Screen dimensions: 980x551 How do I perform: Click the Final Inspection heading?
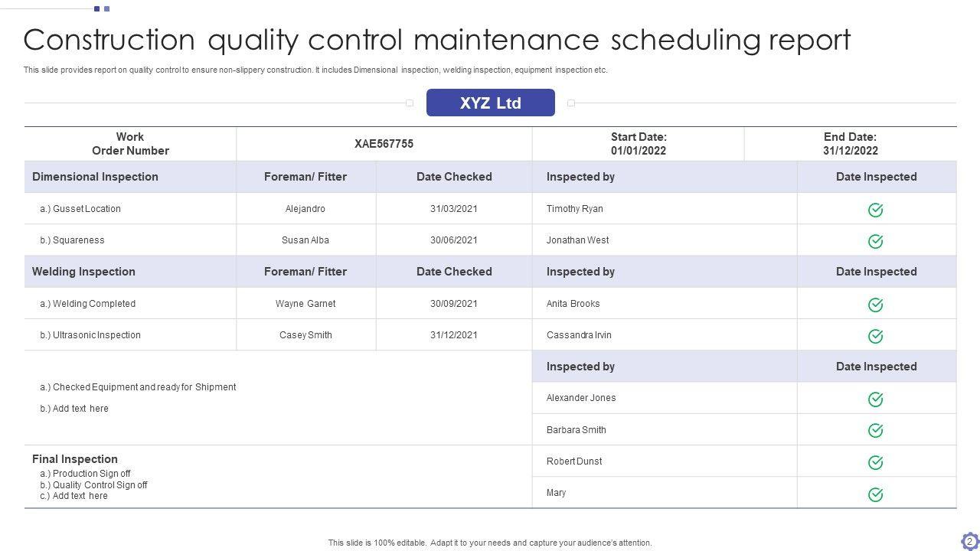pos(75,459)
